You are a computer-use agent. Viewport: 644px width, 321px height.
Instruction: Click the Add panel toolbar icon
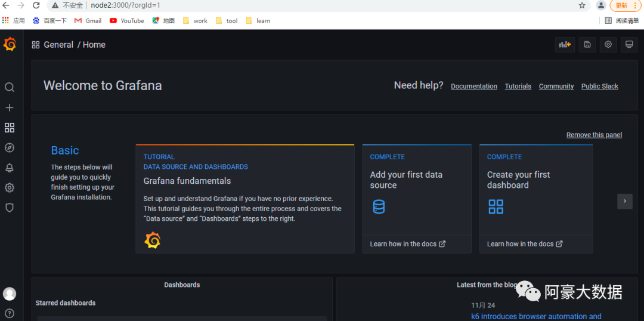pos(565,44)
